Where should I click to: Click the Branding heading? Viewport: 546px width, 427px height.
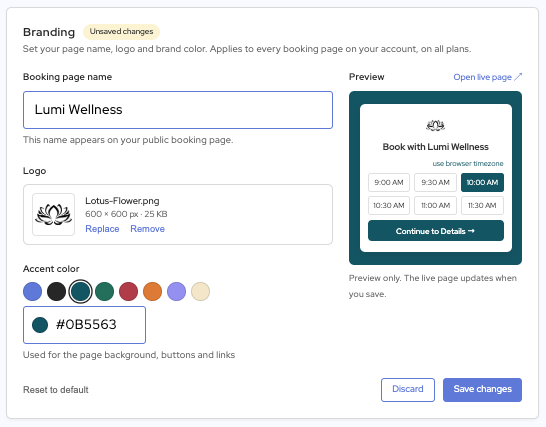[49, 32]
